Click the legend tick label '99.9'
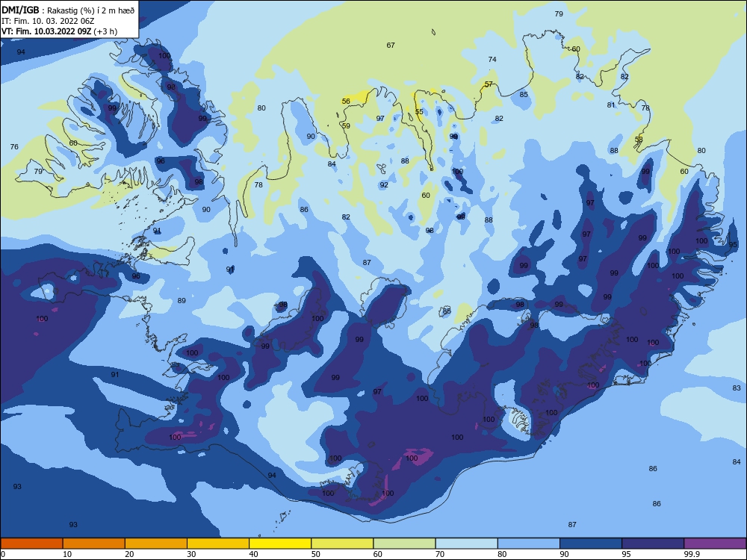This screenshot has width=747, height=560. pos(691,554)
